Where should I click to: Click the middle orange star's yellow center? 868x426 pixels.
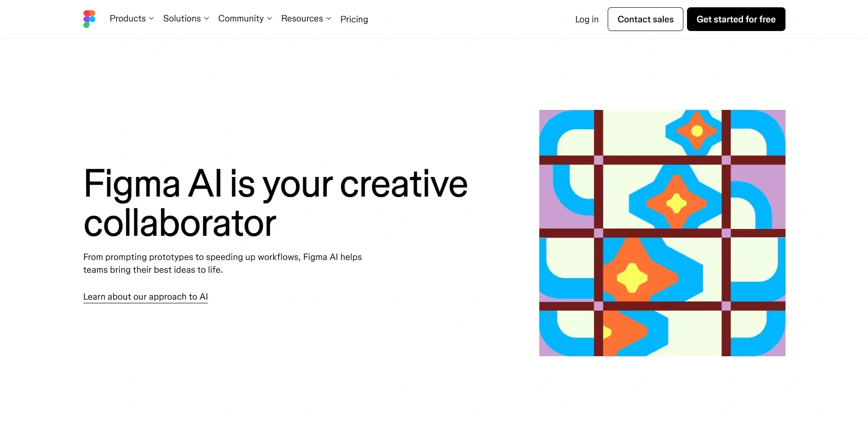(677, 203)
